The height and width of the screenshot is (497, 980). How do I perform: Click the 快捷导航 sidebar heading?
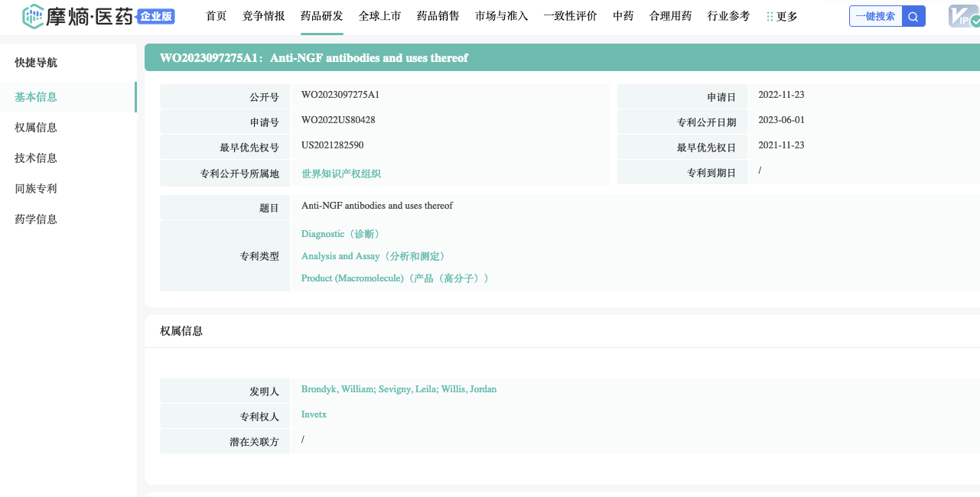click(36, 63)
